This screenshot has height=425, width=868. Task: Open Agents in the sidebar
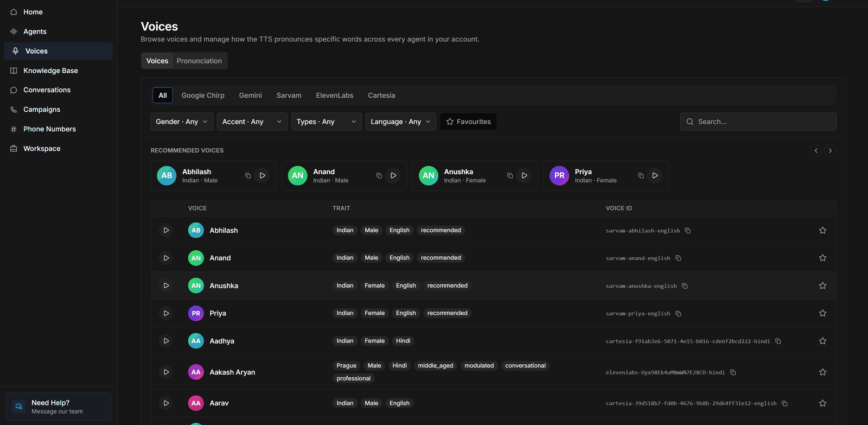[59, 31]
